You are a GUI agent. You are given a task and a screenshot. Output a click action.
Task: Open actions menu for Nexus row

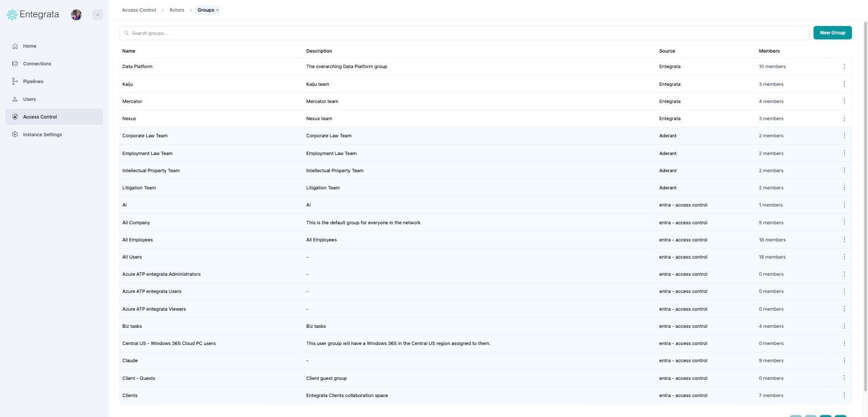tap(844, 119)
